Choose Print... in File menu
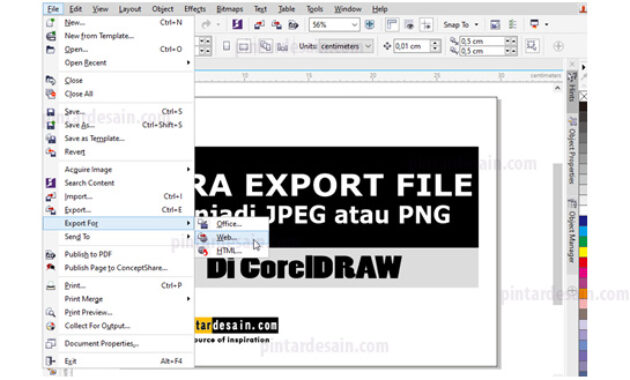The height and width of the screenshot is (380, 630). click(119, 286)
